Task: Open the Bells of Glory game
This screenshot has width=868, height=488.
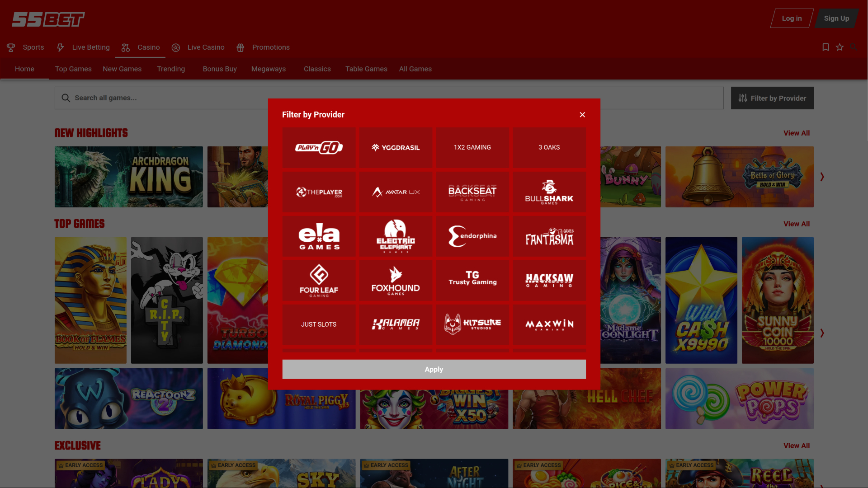Action: (x=740, y=177)
